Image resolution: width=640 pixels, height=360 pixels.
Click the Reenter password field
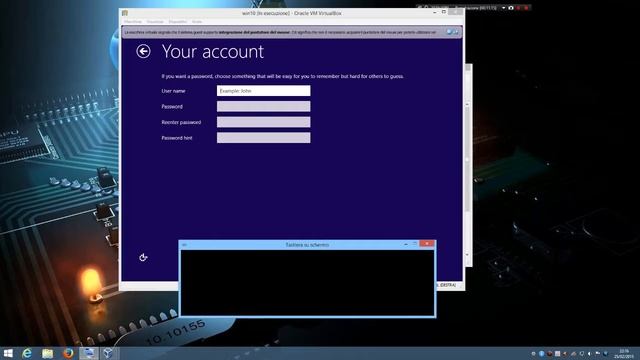[263, 122]
